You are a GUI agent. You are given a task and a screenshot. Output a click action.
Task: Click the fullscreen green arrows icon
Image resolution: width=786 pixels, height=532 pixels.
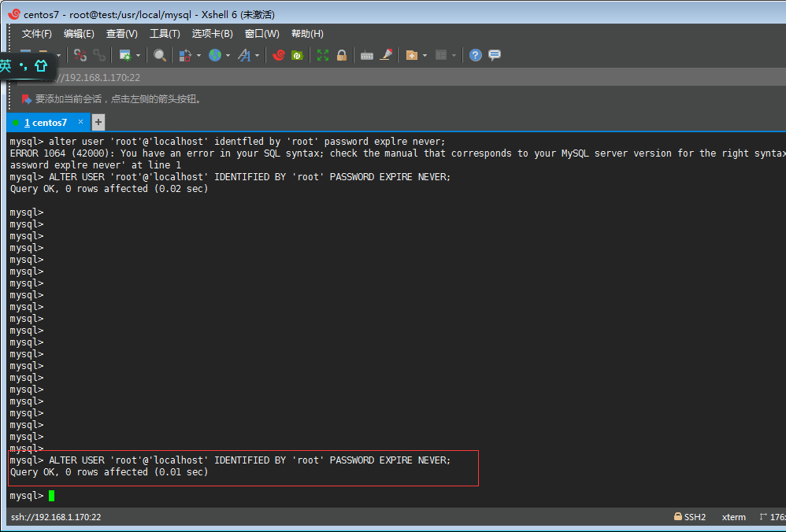tap(323, 55)
